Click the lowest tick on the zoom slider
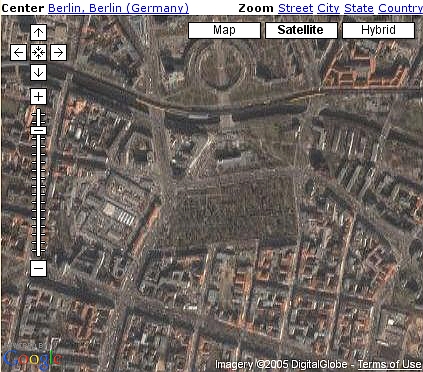The image size is (423, 372). [x=38, y=251]
